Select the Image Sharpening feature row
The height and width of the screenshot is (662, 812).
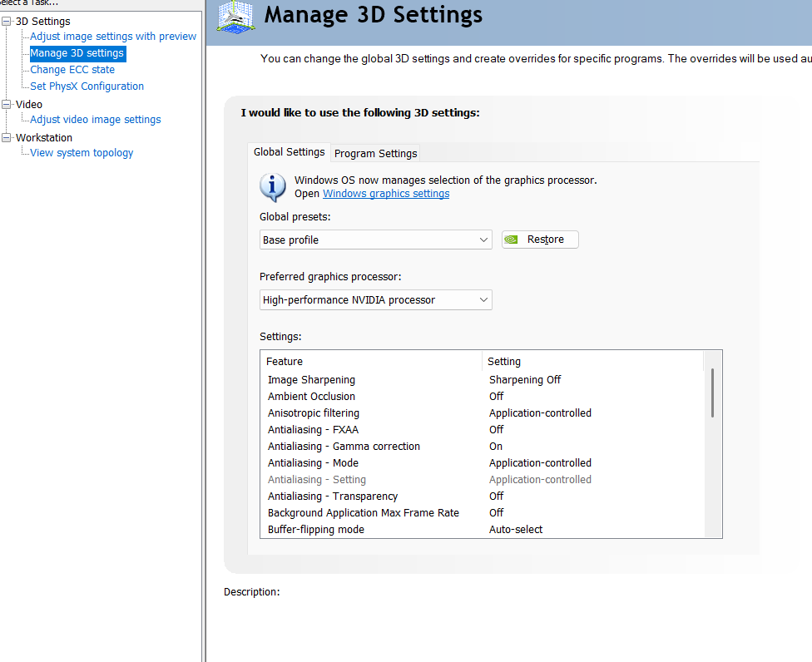click(x=311, y=380)
